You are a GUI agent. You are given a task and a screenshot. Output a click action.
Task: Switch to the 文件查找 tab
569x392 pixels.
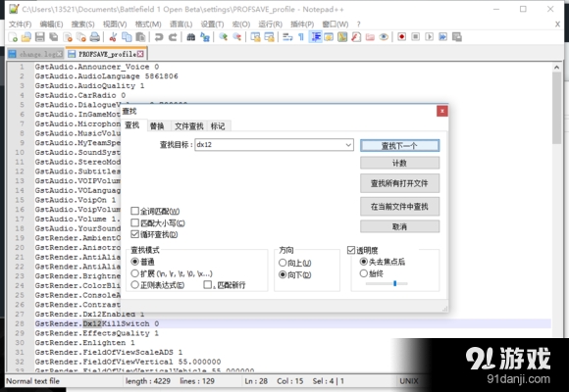pos(189,126)
